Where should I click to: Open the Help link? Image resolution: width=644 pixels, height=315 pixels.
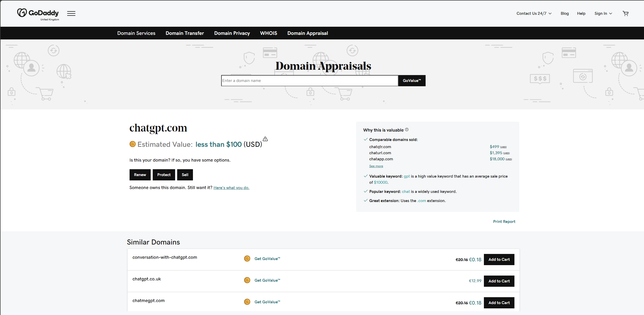[x=581, y=13]
